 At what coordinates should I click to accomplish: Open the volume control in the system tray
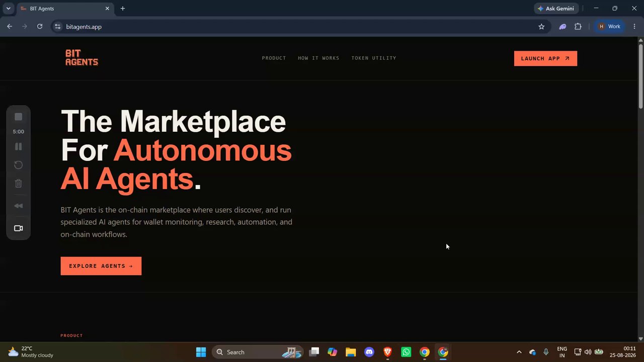tap(588, 352)
